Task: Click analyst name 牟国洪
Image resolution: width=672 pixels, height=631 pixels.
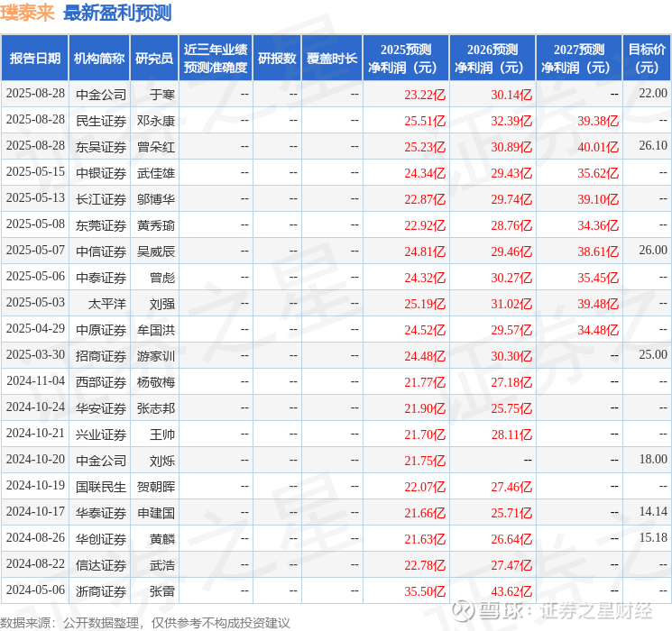Action: coord(155,330)
